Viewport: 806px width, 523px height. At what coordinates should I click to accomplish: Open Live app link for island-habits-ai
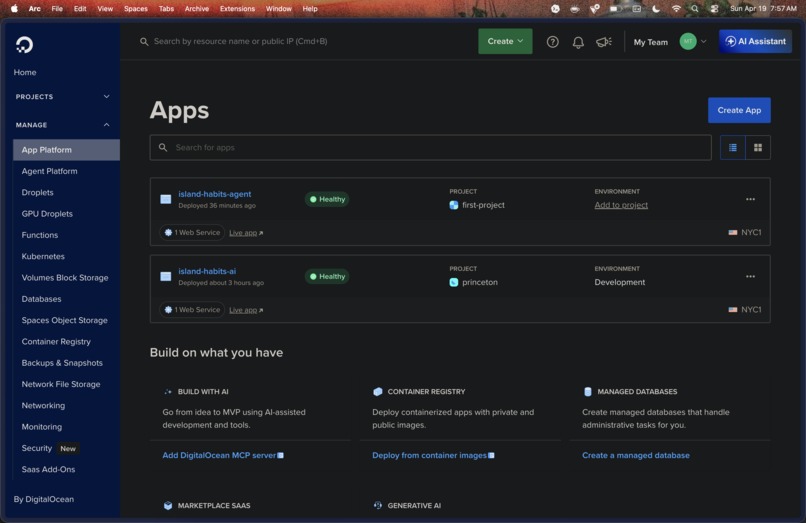246,310
